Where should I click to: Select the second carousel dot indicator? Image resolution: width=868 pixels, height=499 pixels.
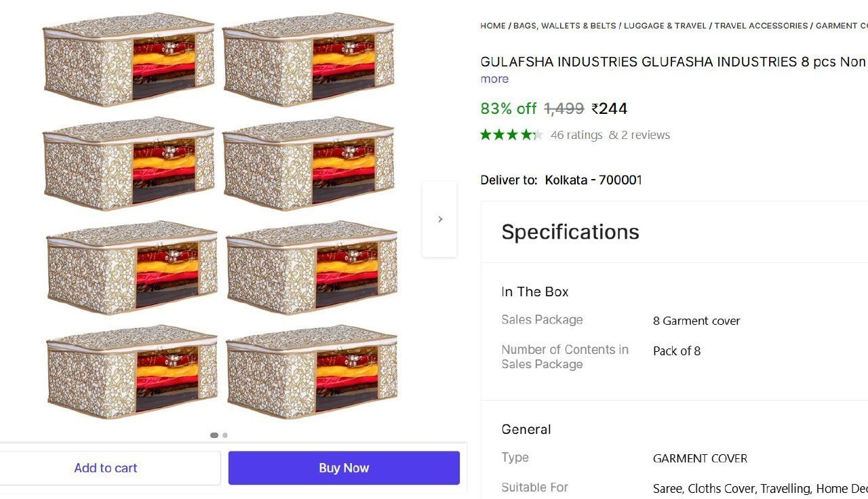point(225,435)
